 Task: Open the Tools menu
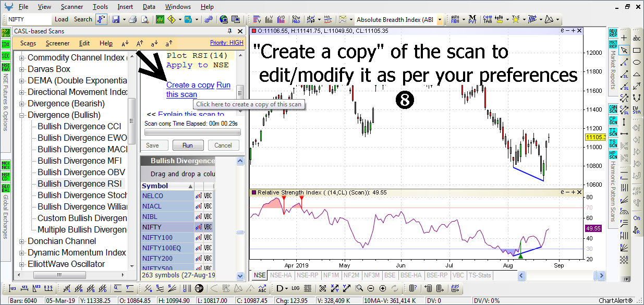pos(100,7)
